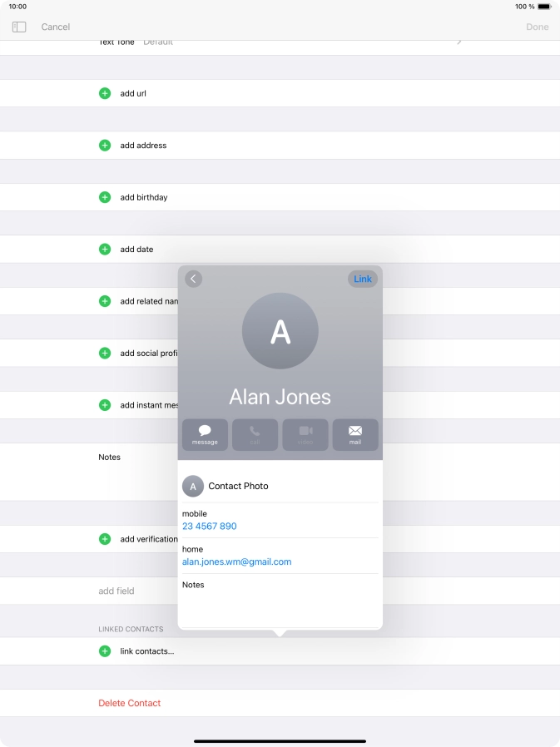Tap the green plus beside add date
Image resolution: width=560 pixels, height=747 pixels.
coord(105,250)
